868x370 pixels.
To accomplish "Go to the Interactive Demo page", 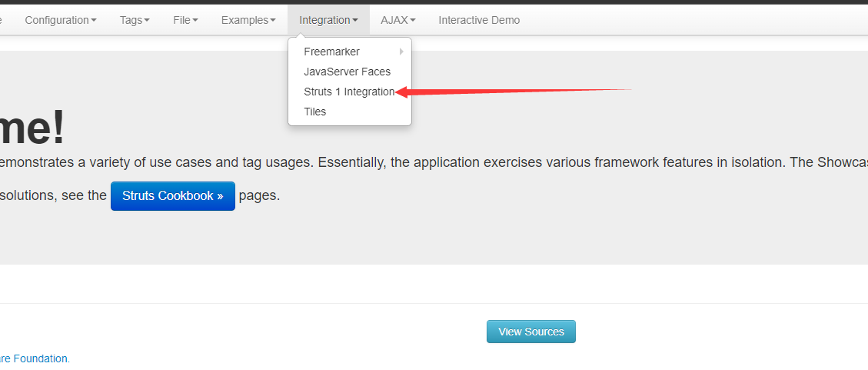I will tap(479, 20).
